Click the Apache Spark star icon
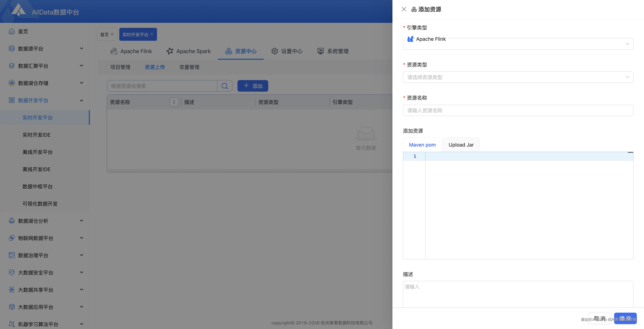 pos(170,51)
